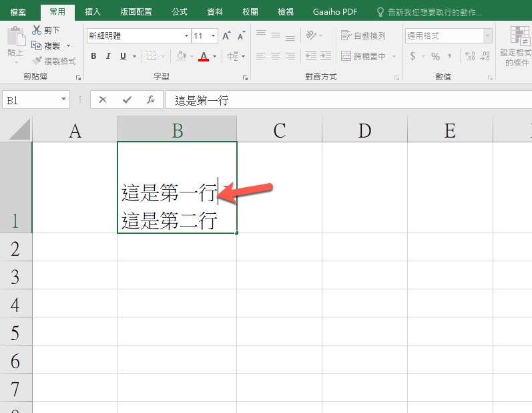
Task: Open the Gaaiho PDF tab
Action: coord(335,12)
